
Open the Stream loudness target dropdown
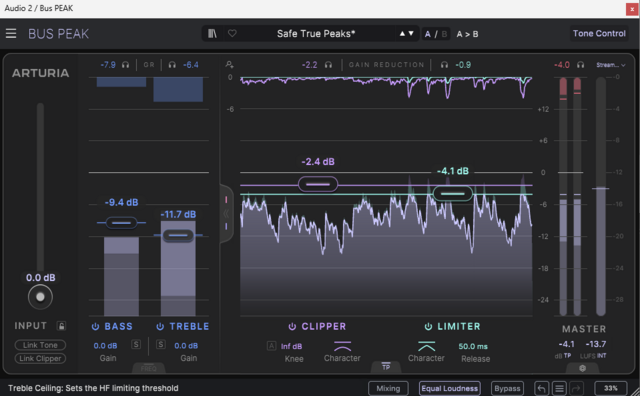(x=611, y=65)
